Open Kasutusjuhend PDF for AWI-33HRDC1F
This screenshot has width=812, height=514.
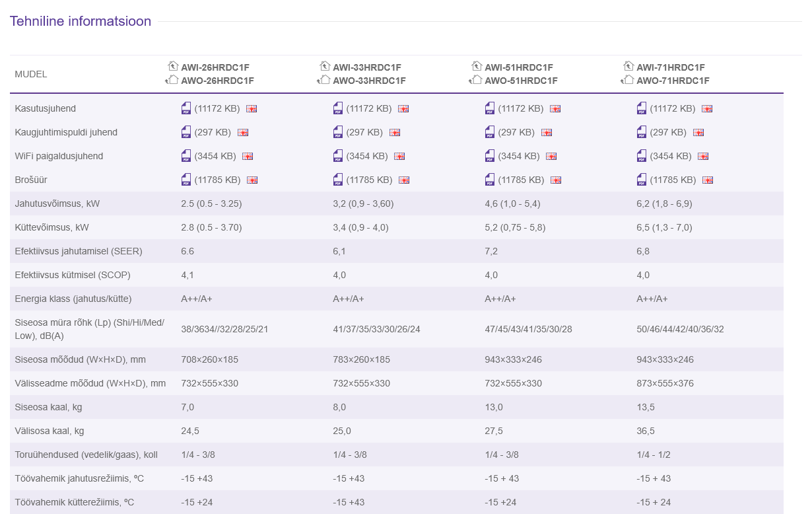point(338,108)
